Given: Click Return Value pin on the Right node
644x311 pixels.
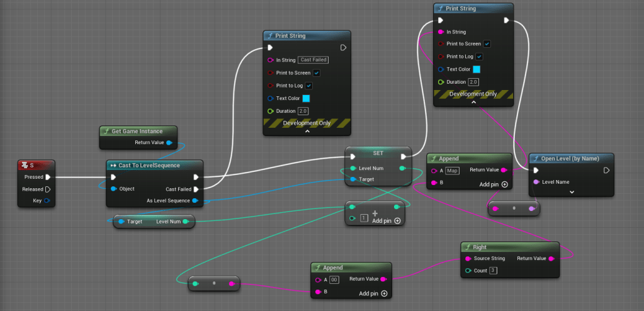Looking at the screenshot, I should [551, 259].
